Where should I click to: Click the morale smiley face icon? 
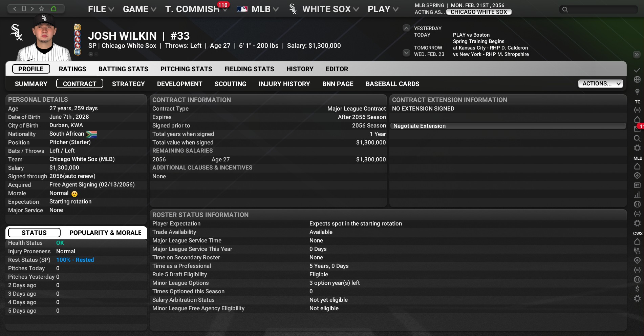click(74, 194)
